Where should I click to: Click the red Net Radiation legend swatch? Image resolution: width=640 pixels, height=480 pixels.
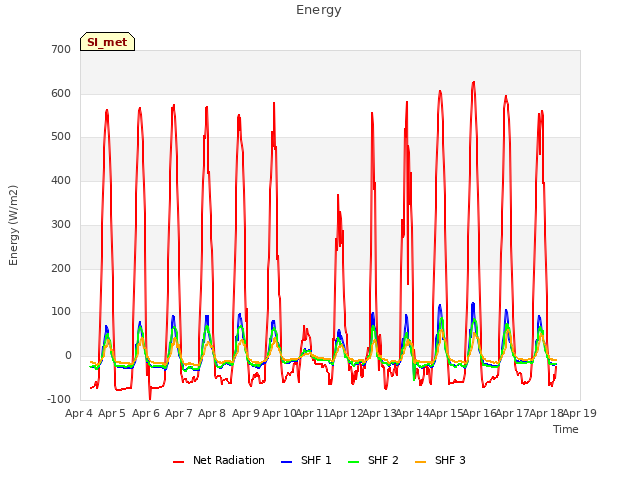tap(178, 462)
